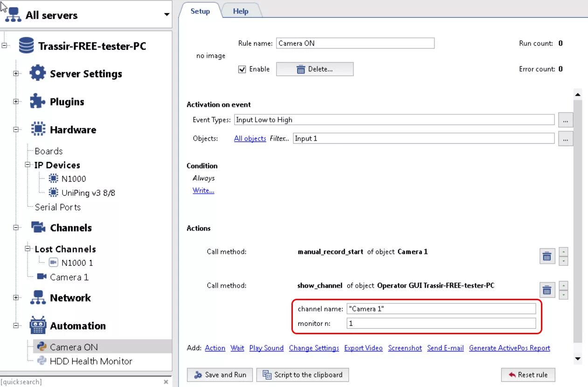
Task: Click the Automation robot icon
Action: click(x=38, y=325)
